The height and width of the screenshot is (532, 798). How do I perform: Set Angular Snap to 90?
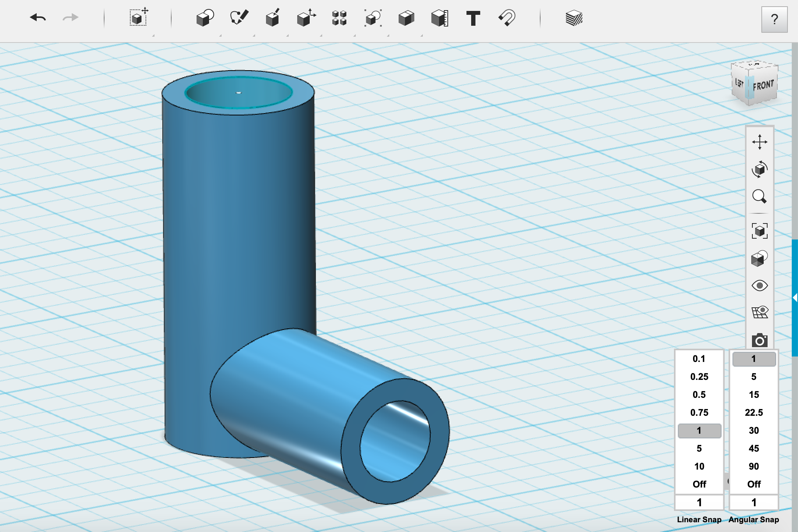(754, 466)
